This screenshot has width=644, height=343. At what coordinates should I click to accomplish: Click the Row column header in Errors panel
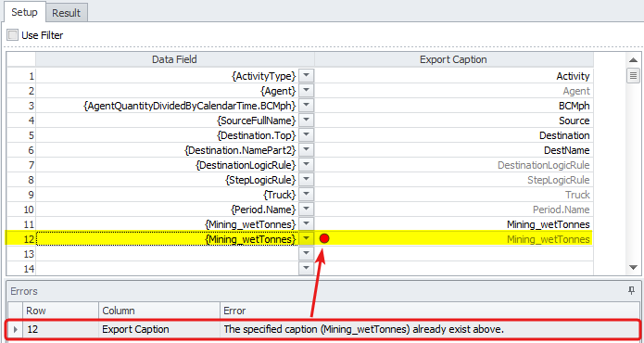60,311
